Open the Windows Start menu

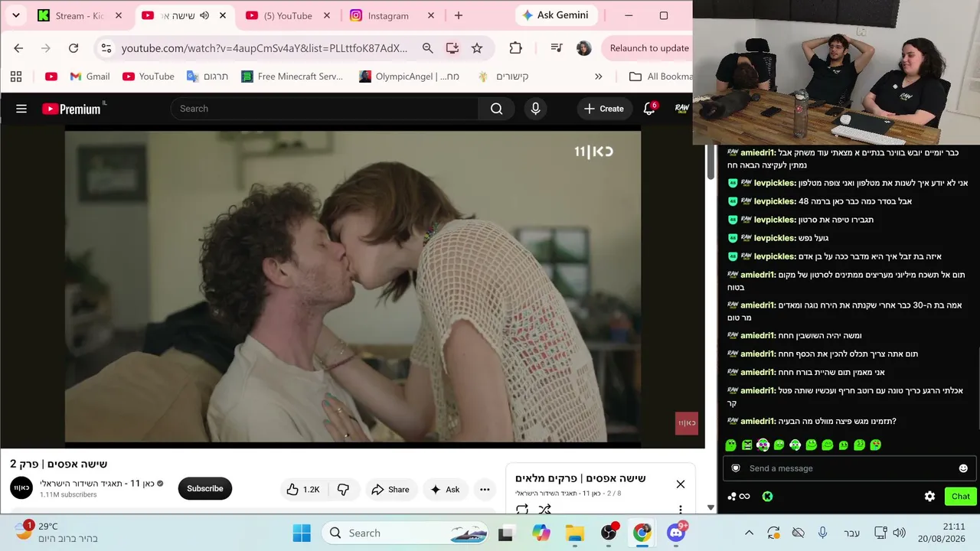click(x=302, y=533)
